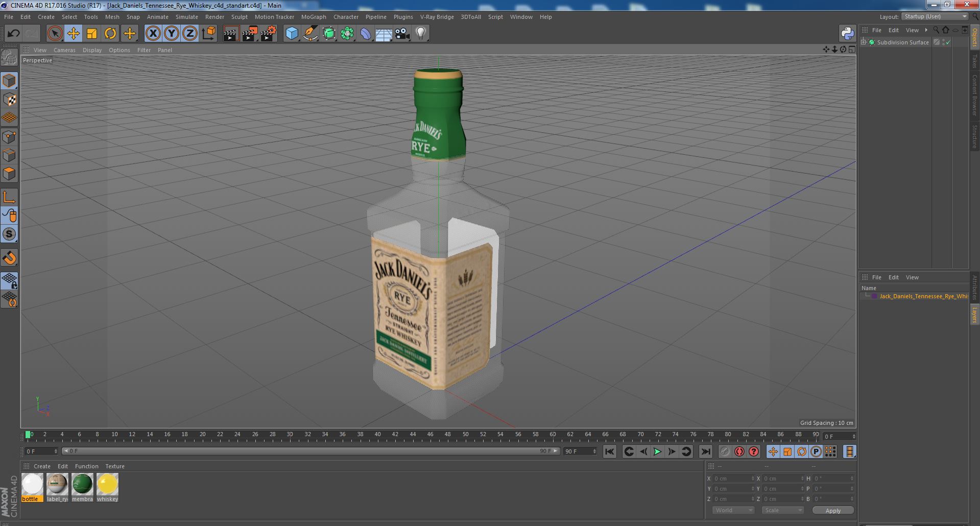Enable the Axis tool
The height and width of the screenshot is (526, 980).
click(9, 197)
